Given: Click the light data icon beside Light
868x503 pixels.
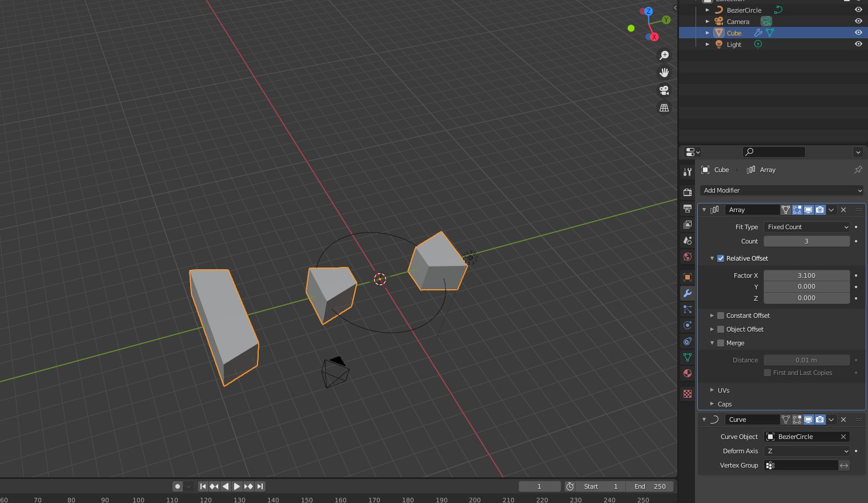Looking at the screenshot, I should (x=758, y=44).
